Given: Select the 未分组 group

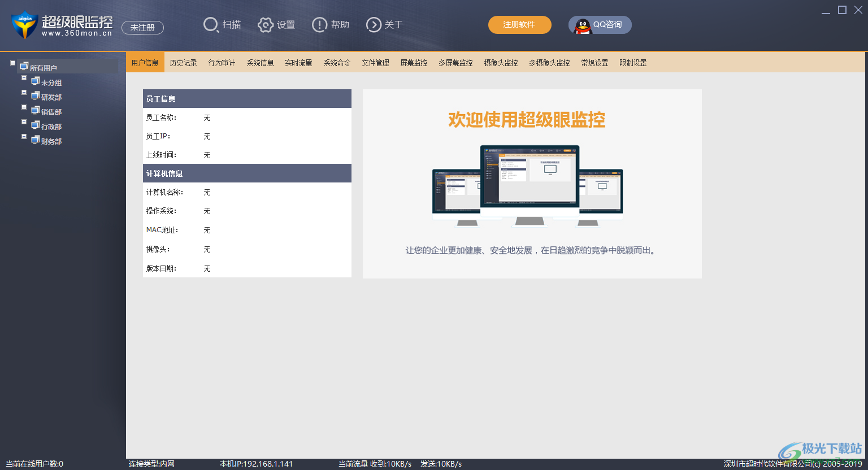Looking at the screenshot, I should [x=51, y=82].
